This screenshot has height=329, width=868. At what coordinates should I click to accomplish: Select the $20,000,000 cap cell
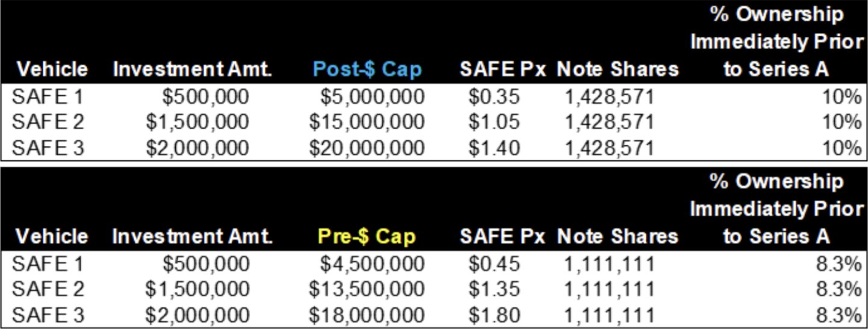coord(367,147)
